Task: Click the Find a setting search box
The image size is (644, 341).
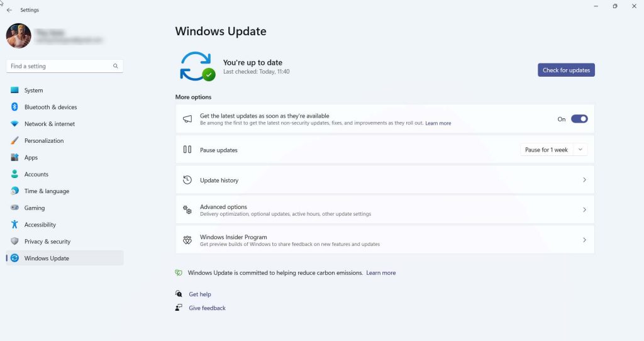Action: point(65,66)
